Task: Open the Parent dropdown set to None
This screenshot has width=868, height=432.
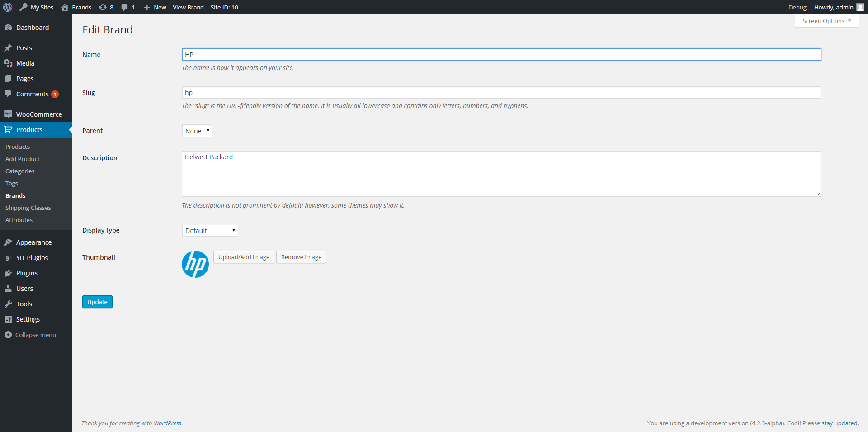Action: click(x=197, y=131)
